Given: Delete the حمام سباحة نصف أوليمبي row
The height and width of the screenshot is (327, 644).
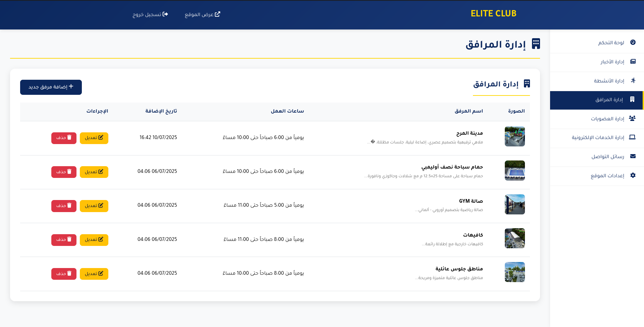Looking at the screenshot, I should pos(64,172).
